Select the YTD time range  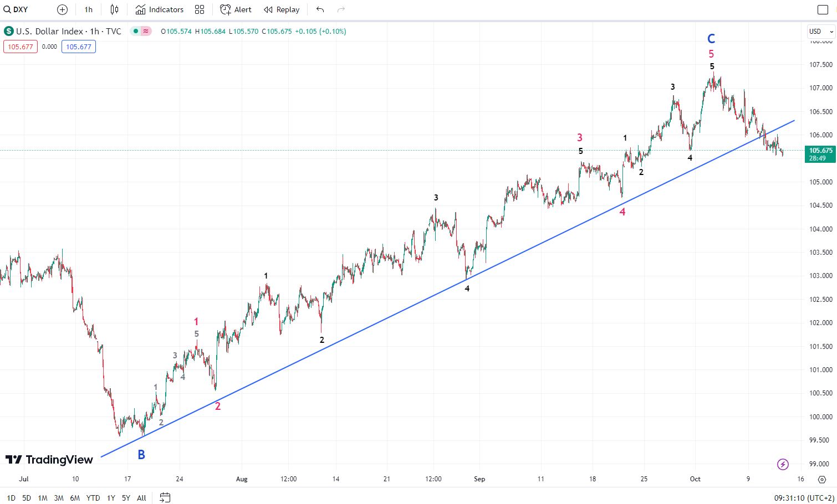93,498
